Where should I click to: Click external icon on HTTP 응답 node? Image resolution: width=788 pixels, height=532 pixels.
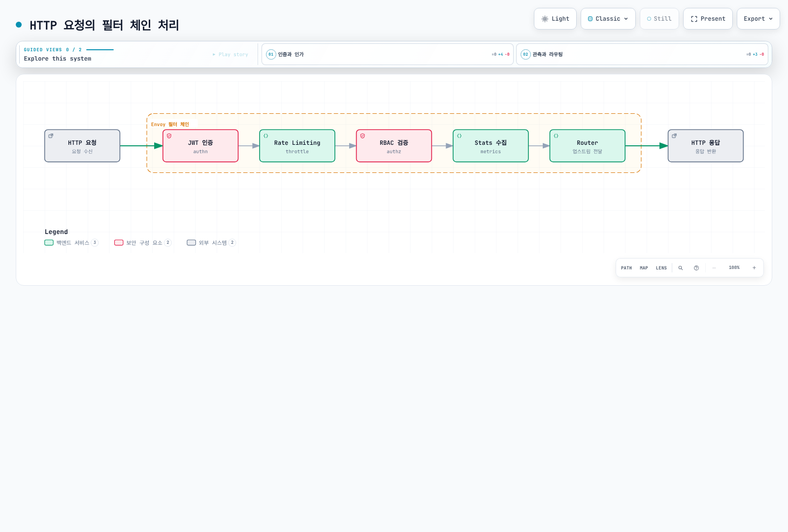point(674,136)
